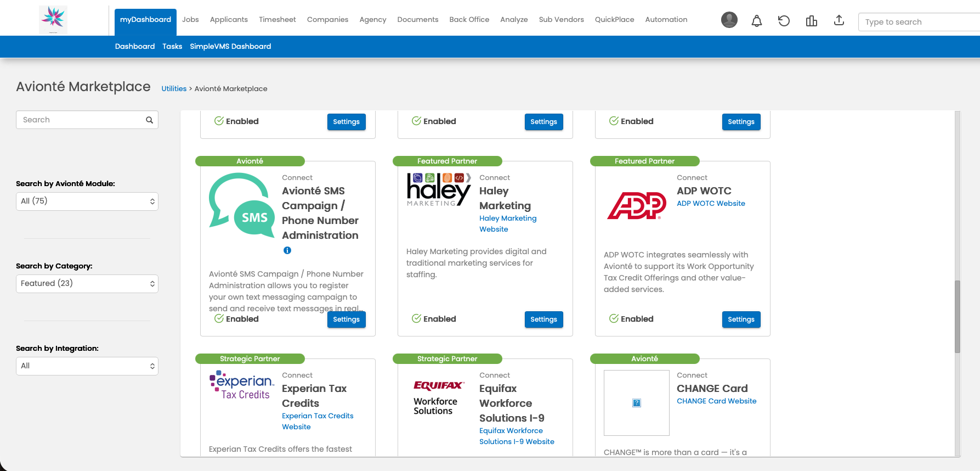Viewport: 980px width, 471px height.
Task: Open the Jobs menu
Action: 190,20
